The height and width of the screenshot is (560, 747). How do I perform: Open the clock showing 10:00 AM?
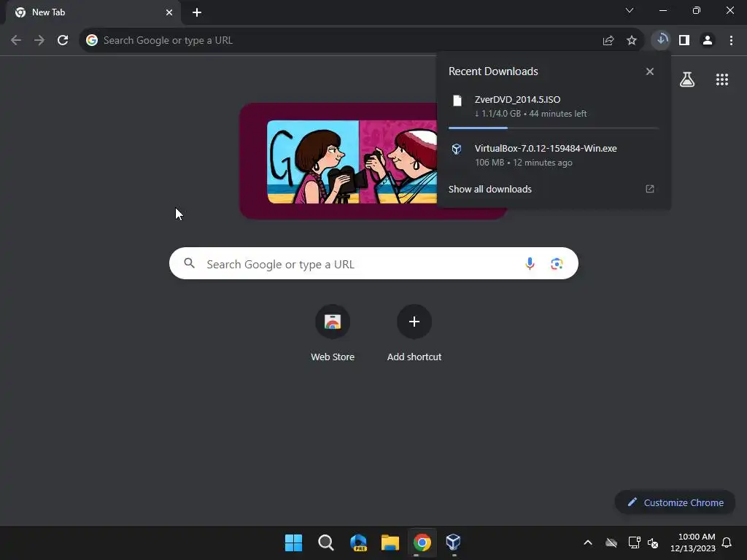click(x=693, y=542)
